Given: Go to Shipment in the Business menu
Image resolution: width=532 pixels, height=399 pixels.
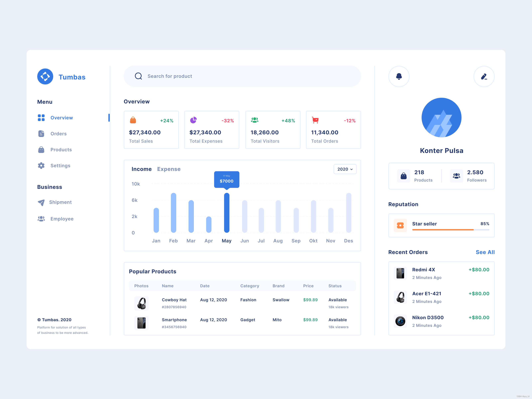Looking at the screenshot, I should click(60, 202).
